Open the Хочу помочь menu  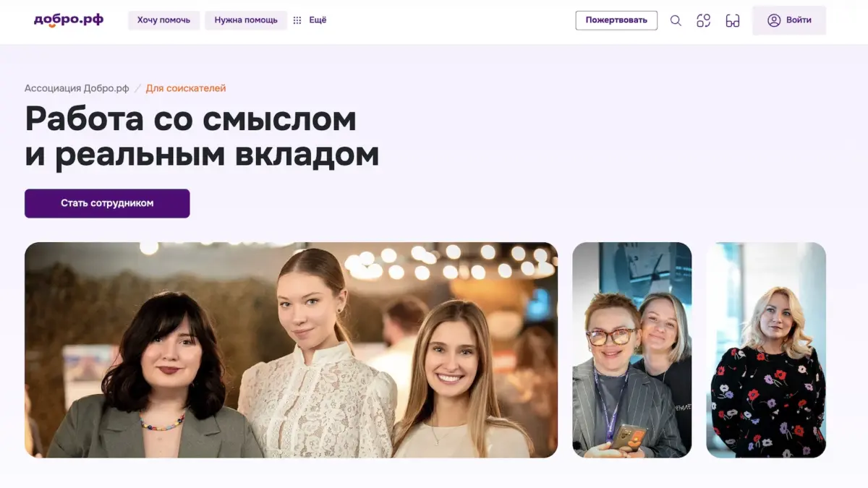(163, 20)
